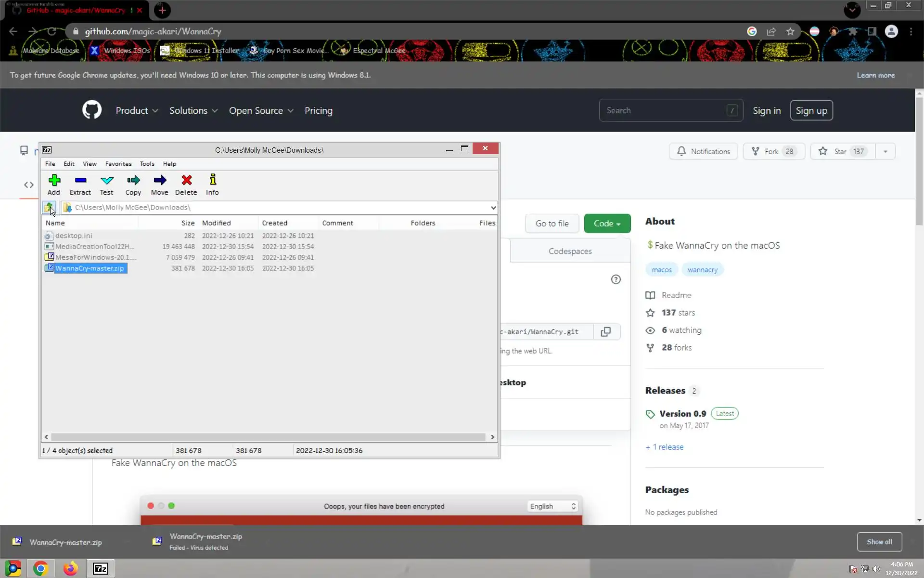The image size is (924, 578).
Task: Click the Move arrow icon
Action: [160, 181]
